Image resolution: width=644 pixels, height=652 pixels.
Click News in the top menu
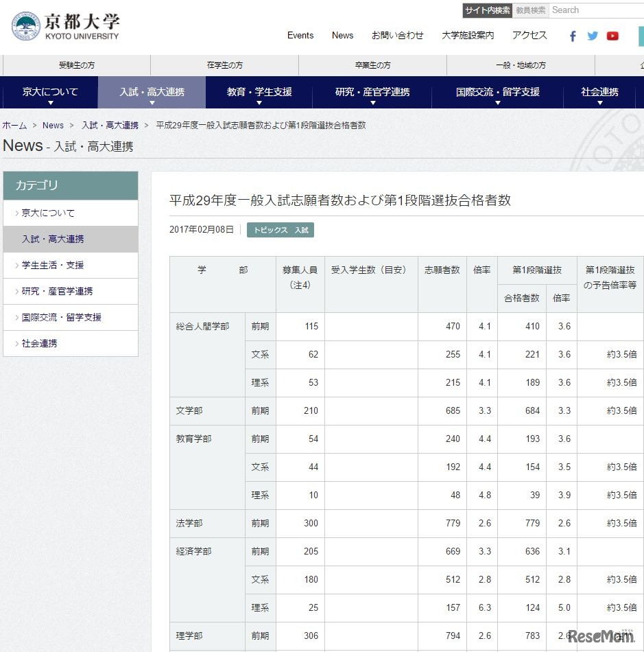click(342, 35)
